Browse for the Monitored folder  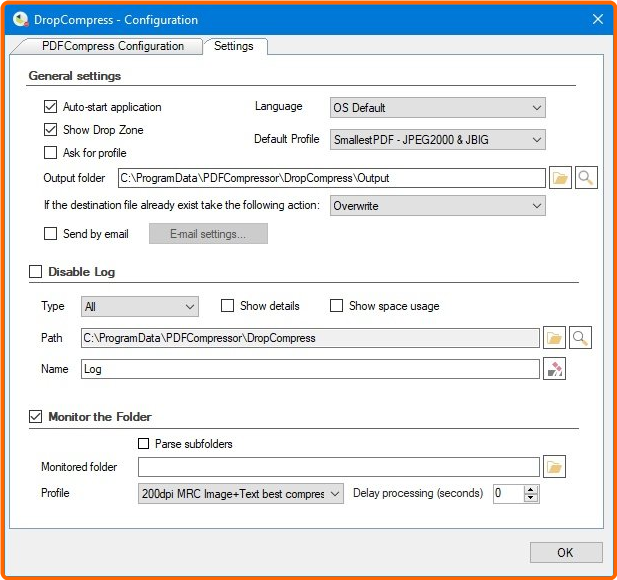point(554,467)
